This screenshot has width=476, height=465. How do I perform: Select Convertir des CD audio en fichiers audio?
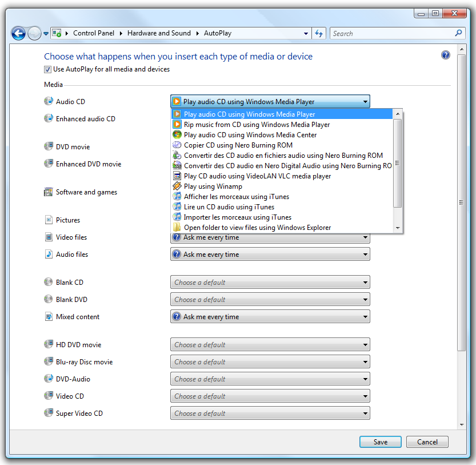[x=282, y=156]
